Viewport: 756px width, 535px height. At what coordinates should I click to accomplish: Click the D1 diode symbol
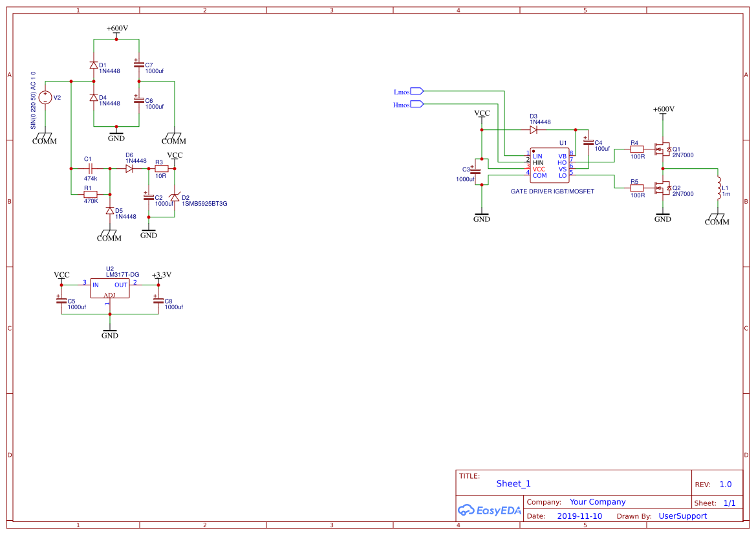[94, 65]
